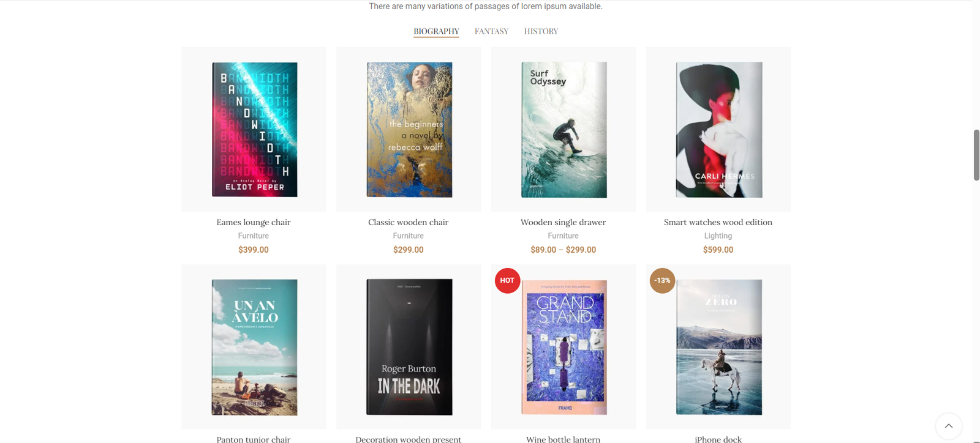980x443 pixels.
Task: Click the HOT badge on Grand Stand
Action: click(507, 281)
